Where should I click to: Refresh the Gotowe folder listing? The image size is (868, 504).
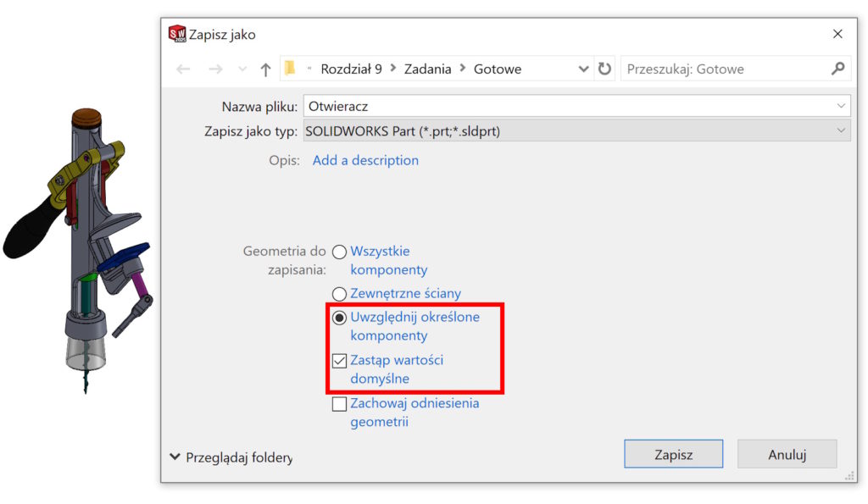point(604,69)
